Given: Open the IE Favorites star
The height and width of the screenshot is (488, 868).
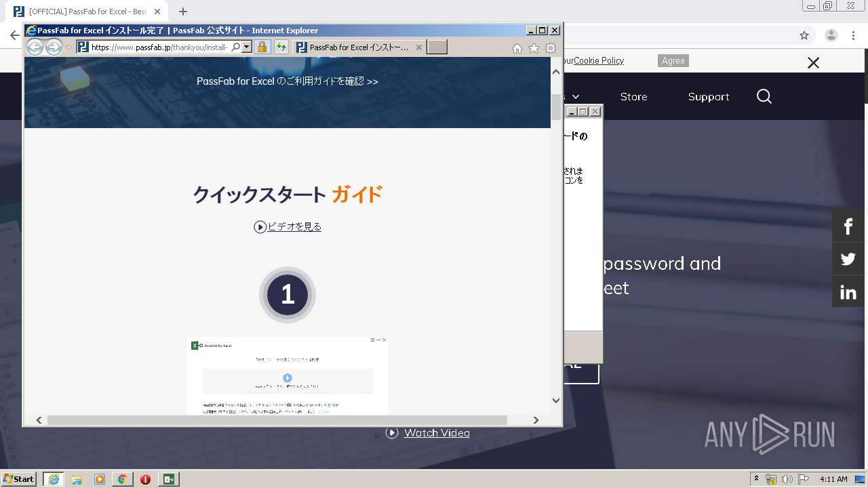Looking at the screenshot, I should [534, 48].
